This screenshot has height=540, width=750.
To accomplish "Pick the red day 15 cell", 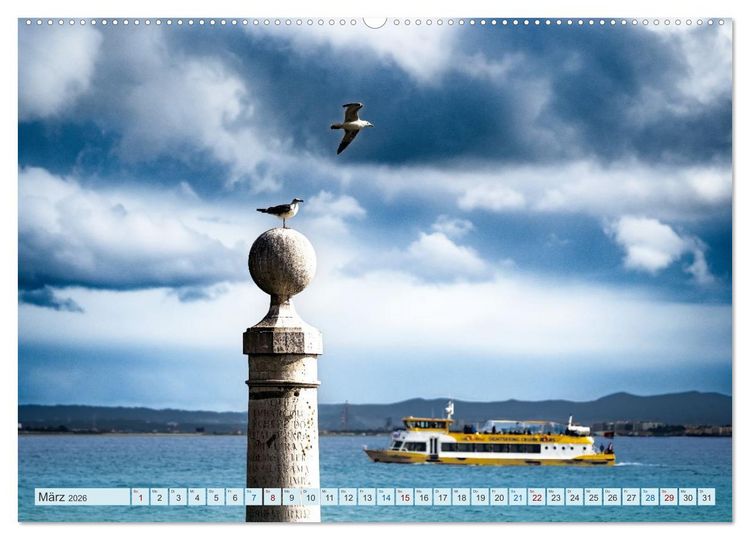I will (x=405, y=497).
